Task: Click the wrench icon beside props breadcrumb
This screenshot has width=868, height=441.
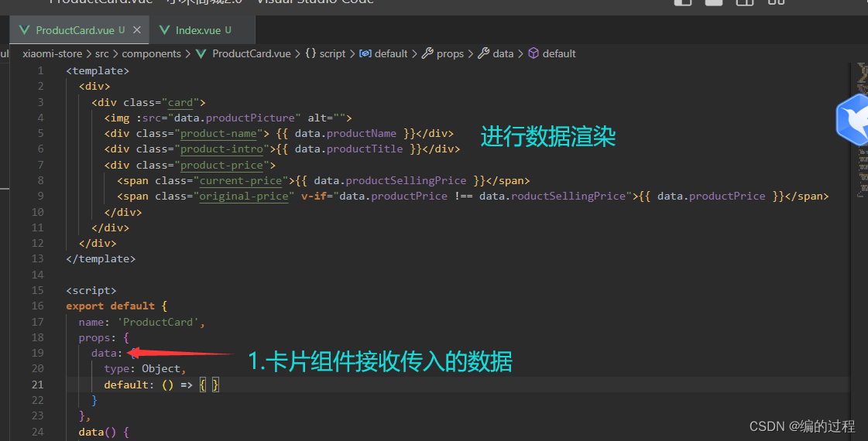Action: 427,53
